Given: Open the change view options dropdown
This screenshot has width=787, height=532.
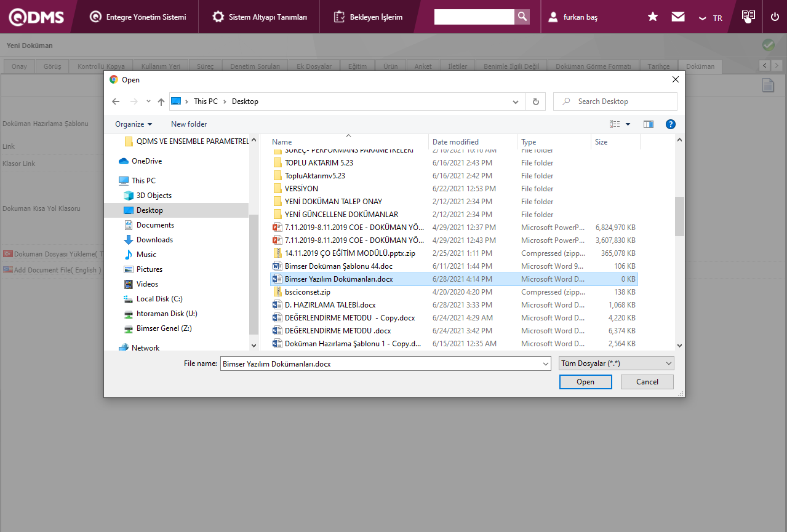Looking at the screenshot, I should click(x=628, y=124).
